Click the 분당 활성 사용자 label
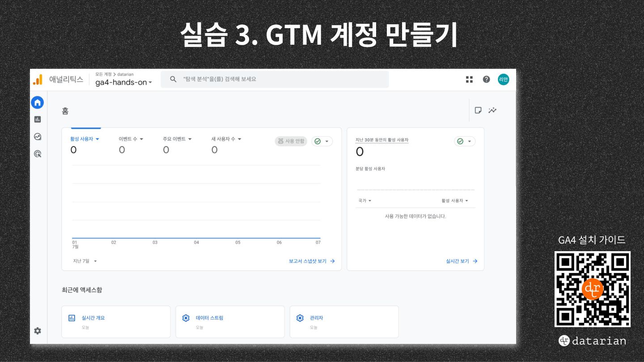The height and width of the screenshot is (362, 644). pos(370,169)
